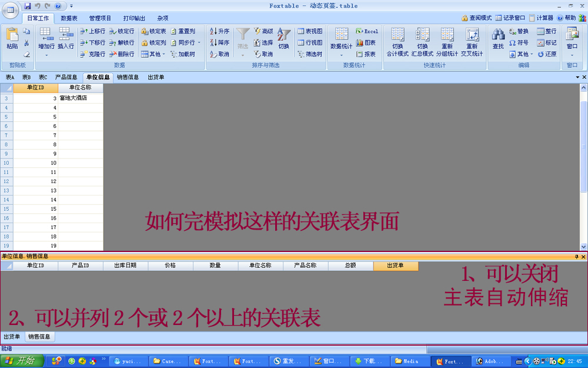The image size is (588, 368).
Task: Reset columns with 重置列
Action: [x=183, y=31]
